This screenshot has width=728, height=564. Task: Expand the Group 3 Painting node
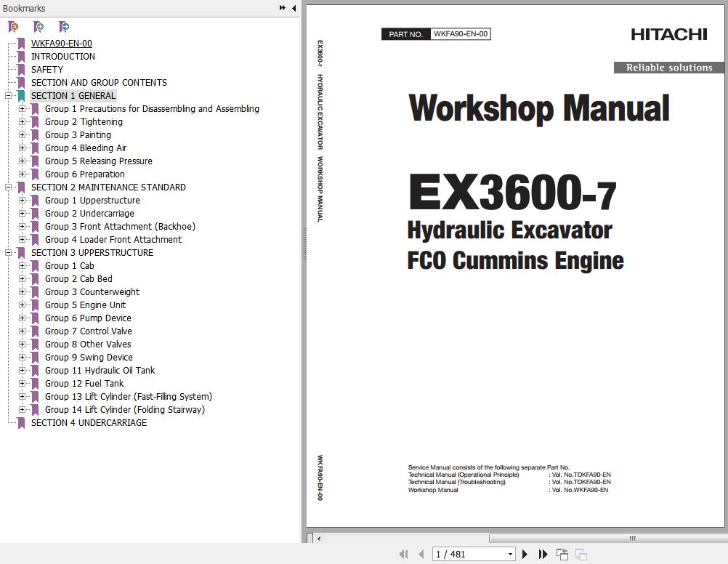22,134
